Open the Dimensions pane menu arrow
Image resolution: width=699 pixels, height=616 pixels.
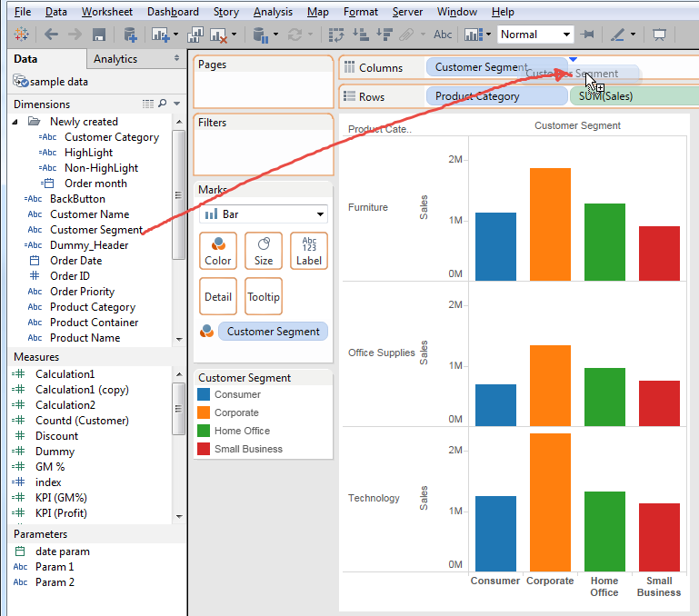177,104
